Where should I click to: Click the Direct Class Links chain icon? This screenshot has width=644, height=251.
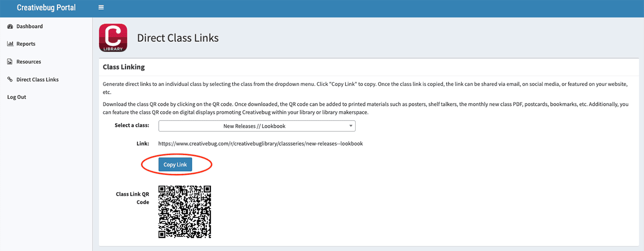coord(10,80)
